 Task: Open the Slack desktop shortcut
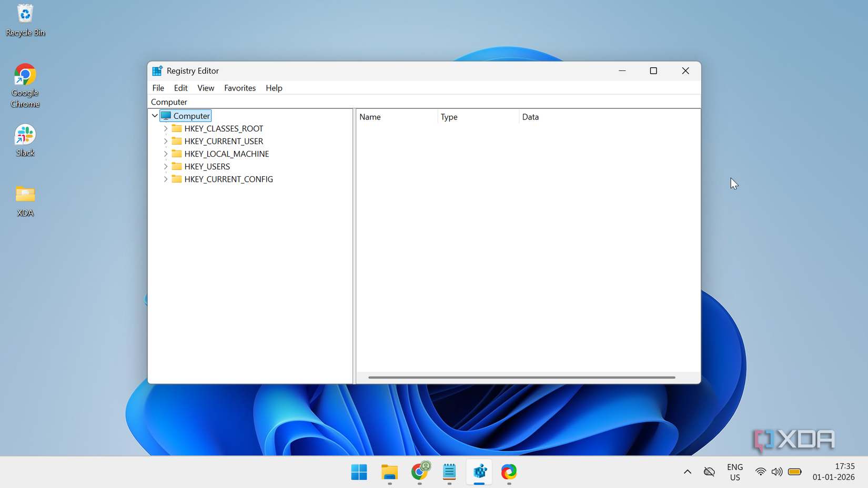(25, 141)
